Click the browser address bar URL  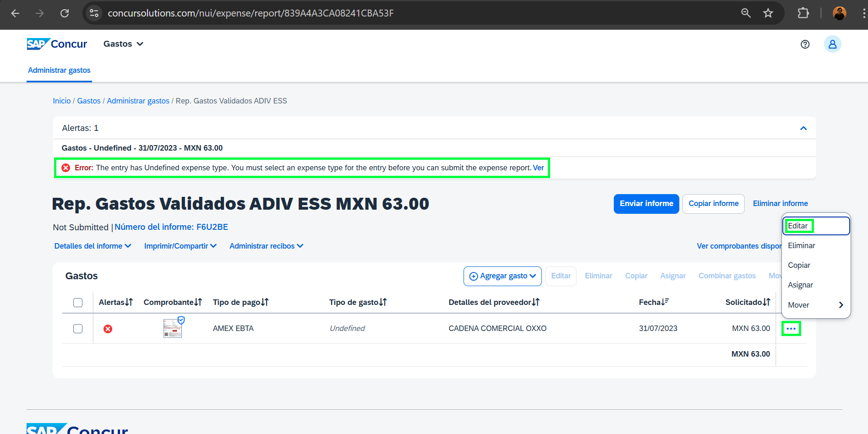point(251,13)
